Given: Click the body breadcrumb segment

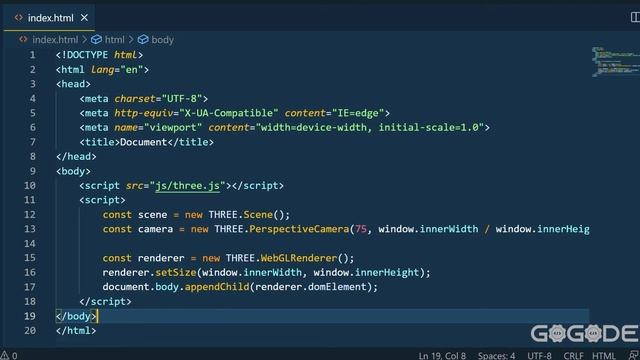Looking at the screenshot, I should point(162,40).
